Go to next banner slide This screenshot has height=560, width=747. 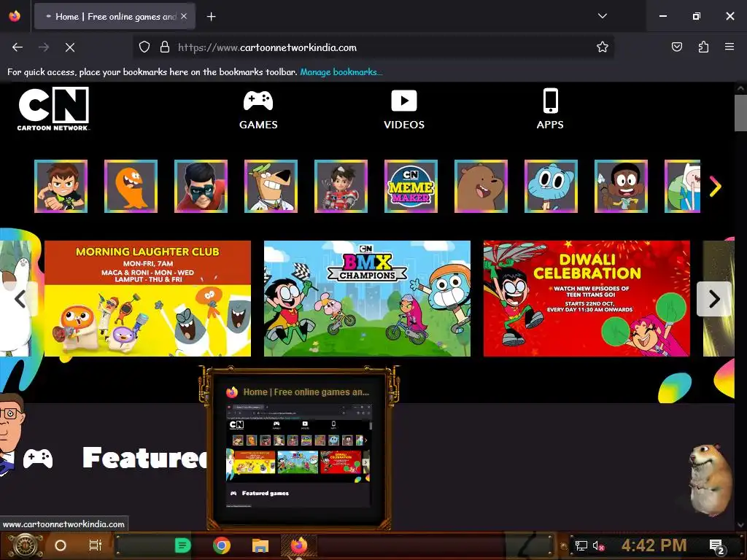(713, 299)
